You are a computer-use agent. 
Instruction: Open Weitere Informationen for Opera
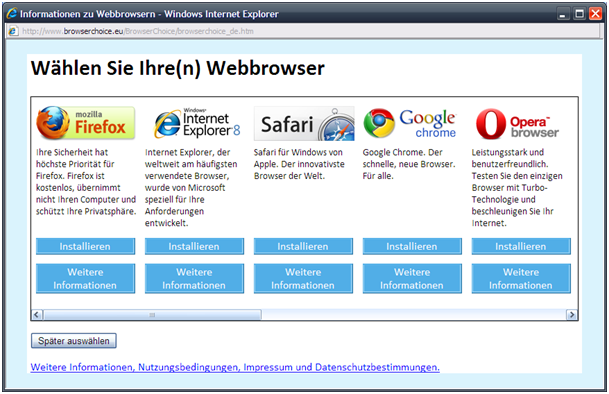(521, 279)
